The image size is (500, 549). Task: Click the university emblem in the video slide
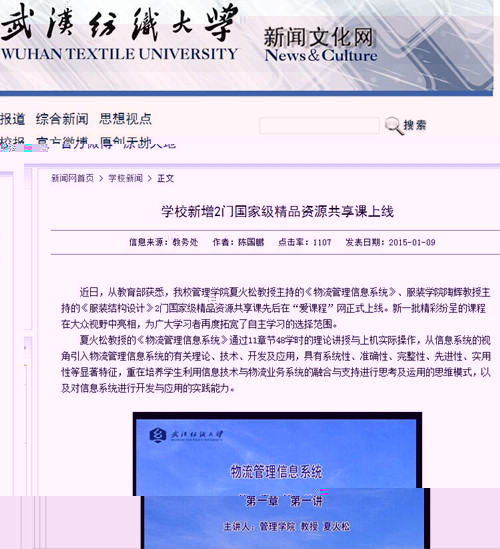tap(158, 435)
